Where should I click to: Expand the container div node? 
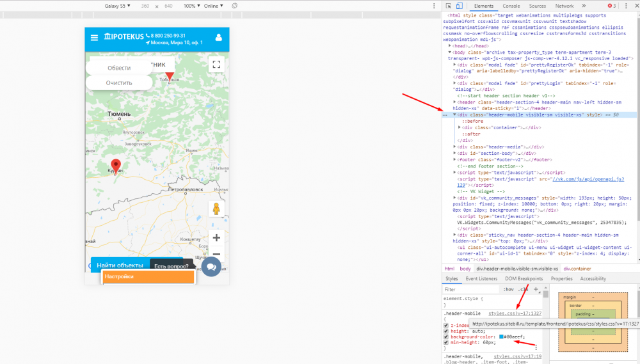(x=460, y=127)
